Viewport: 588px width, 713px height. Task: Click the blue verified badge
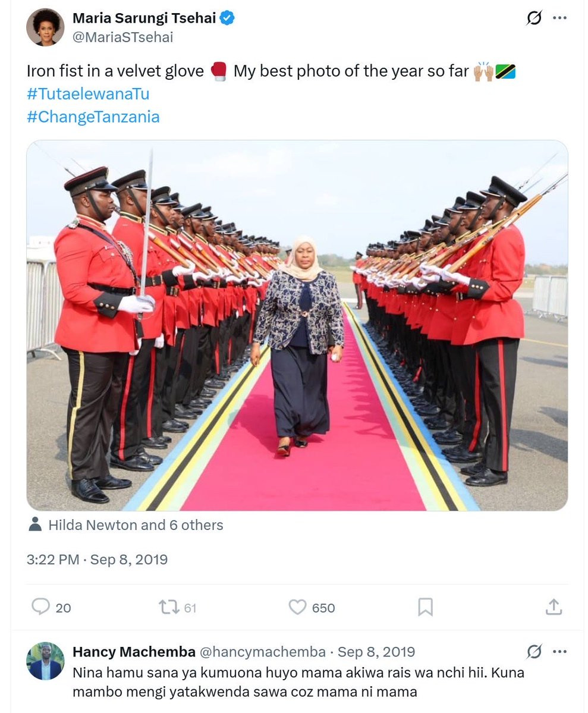coord(227,18)
